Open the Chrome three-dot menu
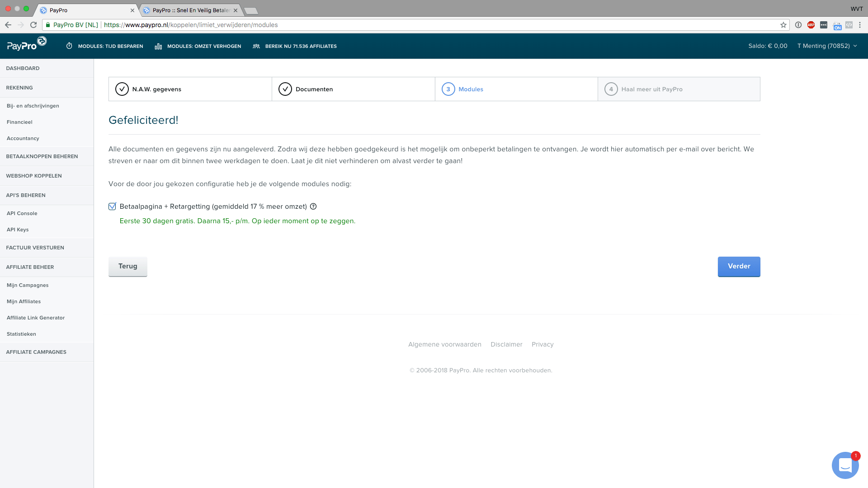This screenshot has width=868, height=488. [x=860, y=25]
